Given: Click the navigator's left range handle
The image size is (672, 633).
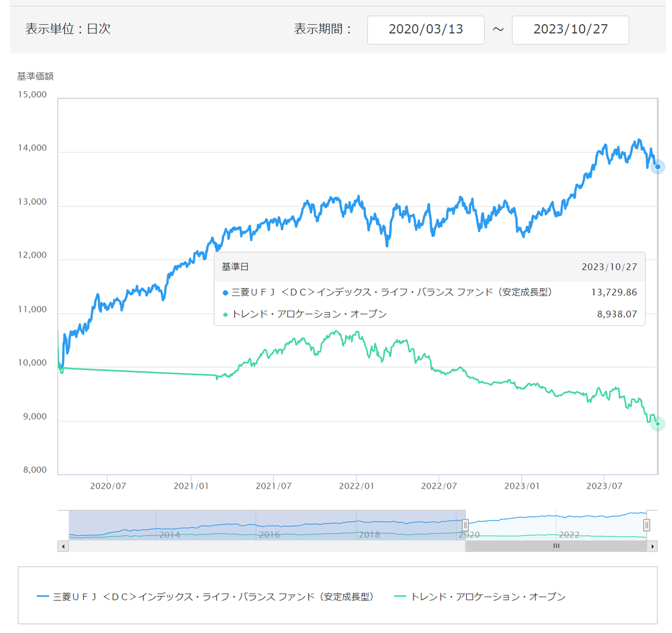Looking at the screenshot, I should click(x=465, y=525).
